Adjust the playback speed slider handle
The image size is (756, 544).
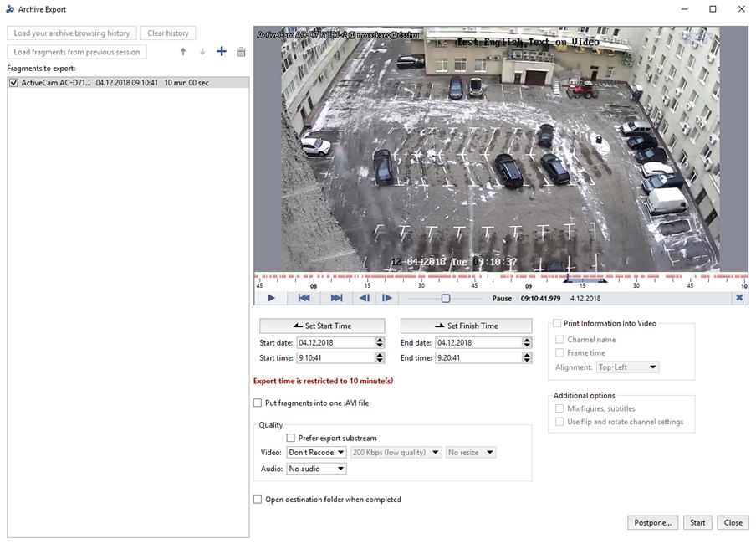446,298
